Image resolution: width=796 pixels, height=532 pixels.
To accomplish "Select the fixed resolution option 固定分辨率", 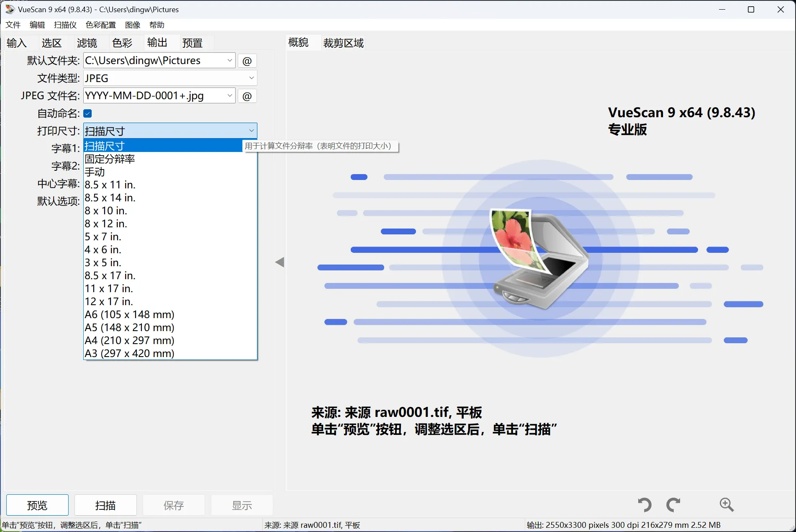I will [110, 159].
